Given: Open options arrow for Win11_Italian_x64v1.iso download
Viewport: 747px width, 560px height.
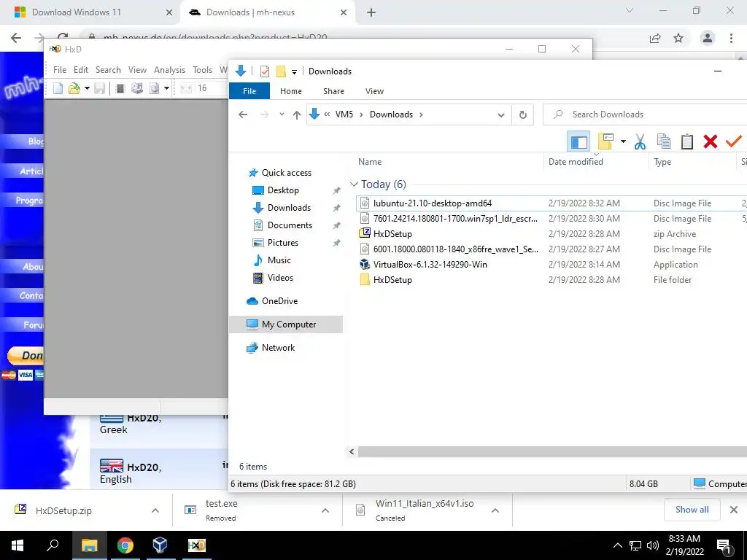Looking at the screenshot, I should tap(495, 510).
